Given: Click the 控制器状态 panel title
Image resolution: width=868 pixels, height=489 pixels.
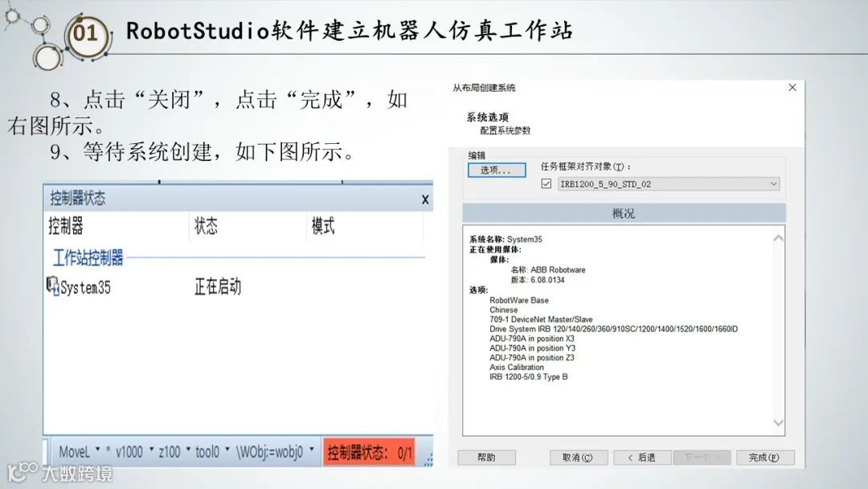Looking at the screenshot, I should coord(77,199).
